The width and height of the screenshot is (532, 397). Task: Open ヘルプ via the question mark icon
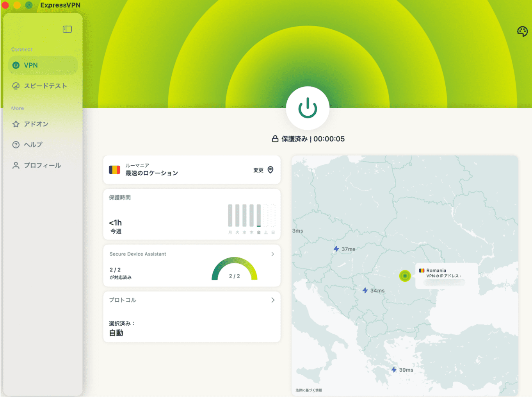(16, 145)
